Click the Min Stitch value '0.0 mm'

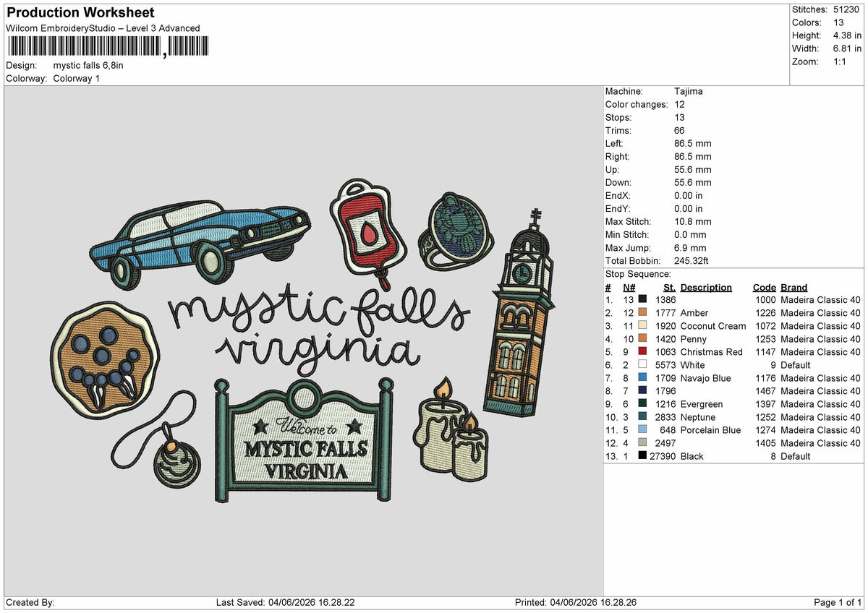pos(690,234)
